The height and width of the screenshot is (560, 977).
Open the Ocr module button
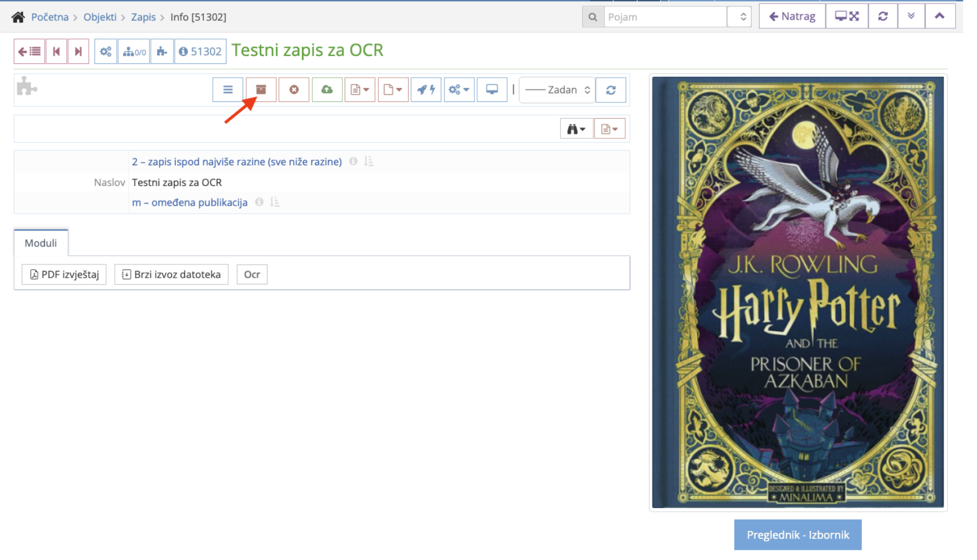(x=252, y=274)
